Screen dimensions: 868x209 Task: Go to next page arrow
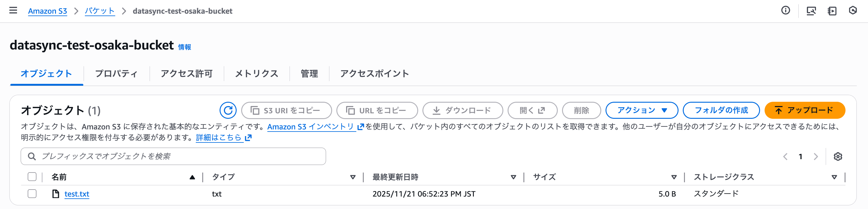(816, 156)
